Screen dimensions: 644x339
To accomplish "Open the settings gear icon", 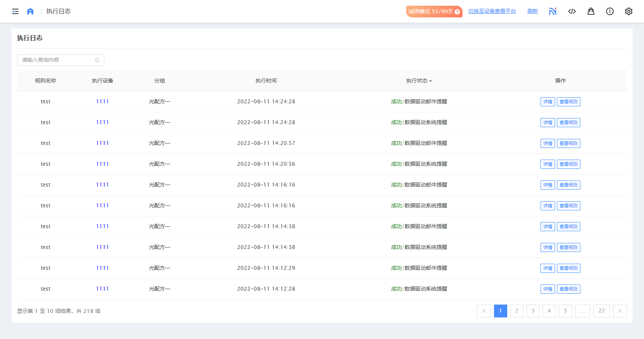I will 629,11.
